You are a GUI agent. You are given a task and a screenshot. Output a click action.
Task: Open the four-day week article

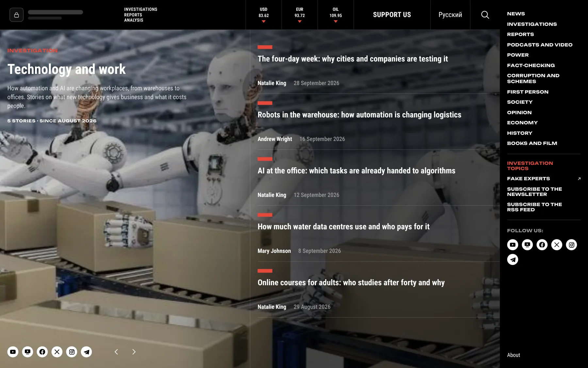click(x=352, y=59)
